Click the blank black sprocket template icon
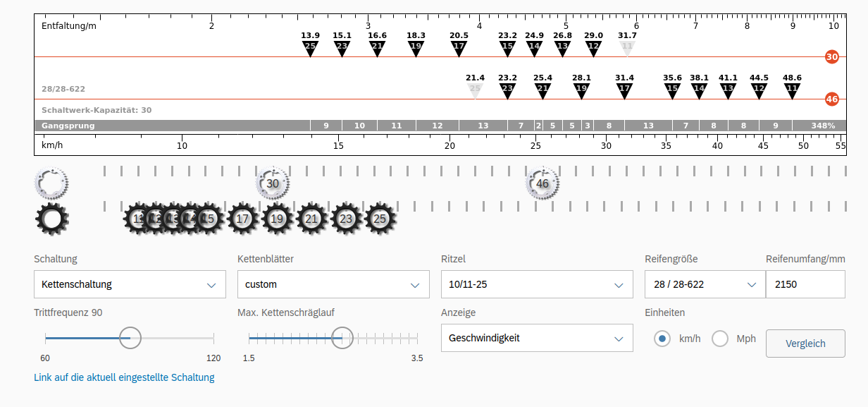Viewport: 868px width, 407px height. [x=53, y=219]
